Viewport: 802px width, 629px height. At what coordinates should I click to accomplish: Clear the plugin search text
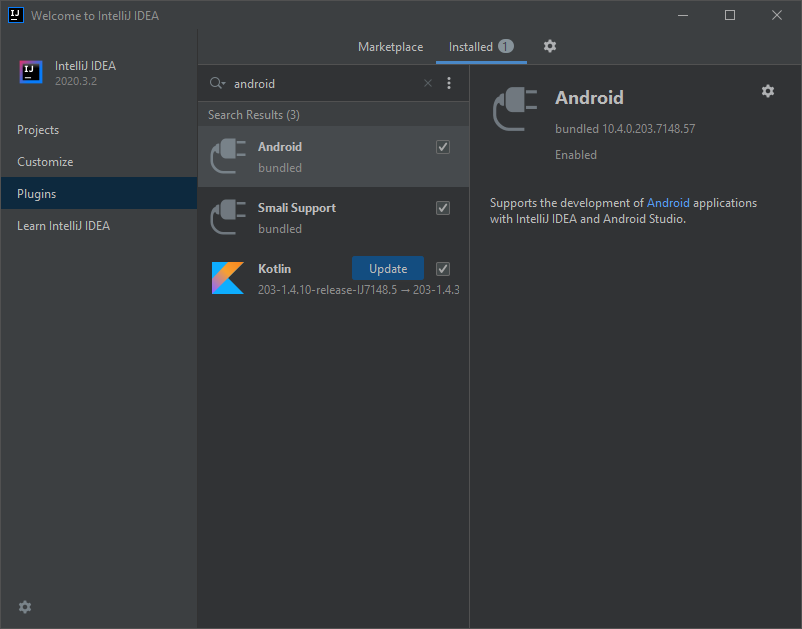coord(428,83)
